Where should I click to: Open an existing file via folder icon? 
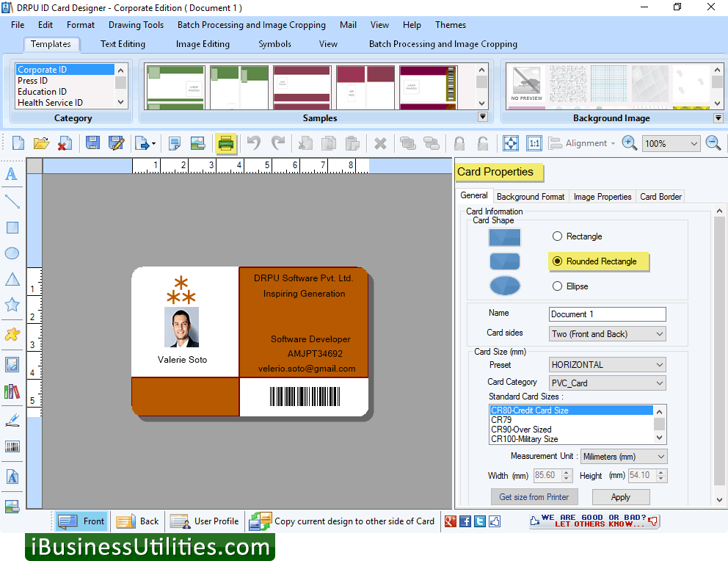pyautogui.click(x=41, y=143)
